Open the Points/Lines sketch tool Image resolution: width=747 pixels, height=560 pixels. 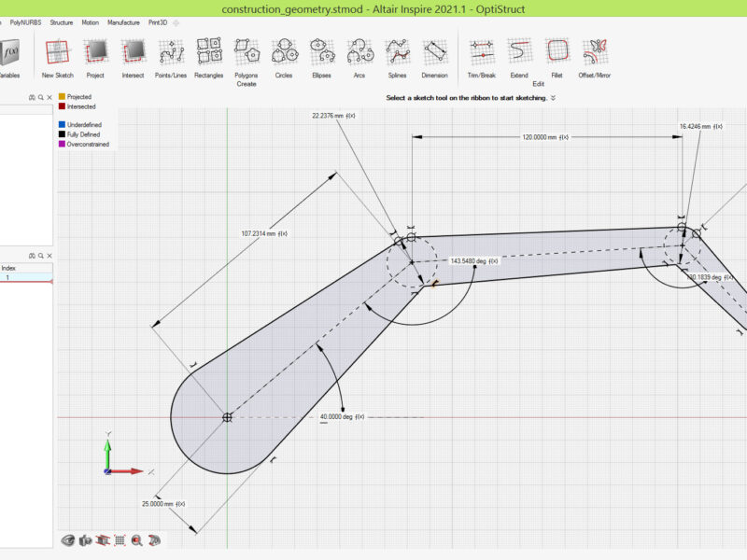(171, 59)
